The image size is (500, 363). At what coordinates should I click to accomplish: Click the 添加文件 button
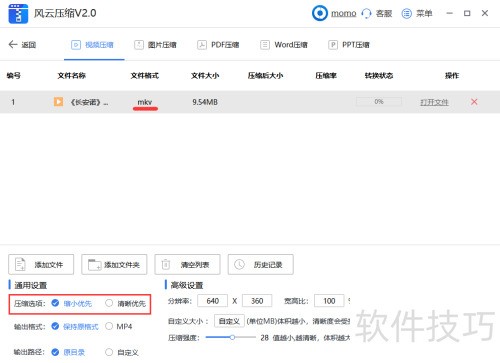[41, 265]
